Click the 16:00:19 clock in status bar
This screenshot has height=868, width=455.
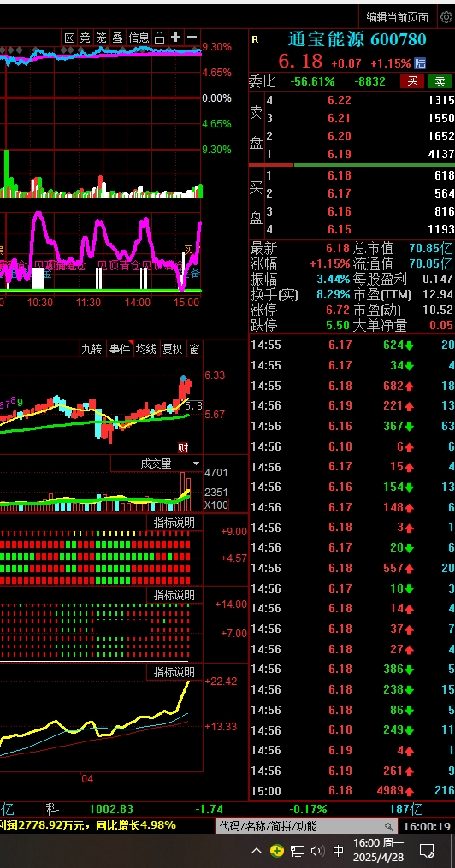click(427, 826)
